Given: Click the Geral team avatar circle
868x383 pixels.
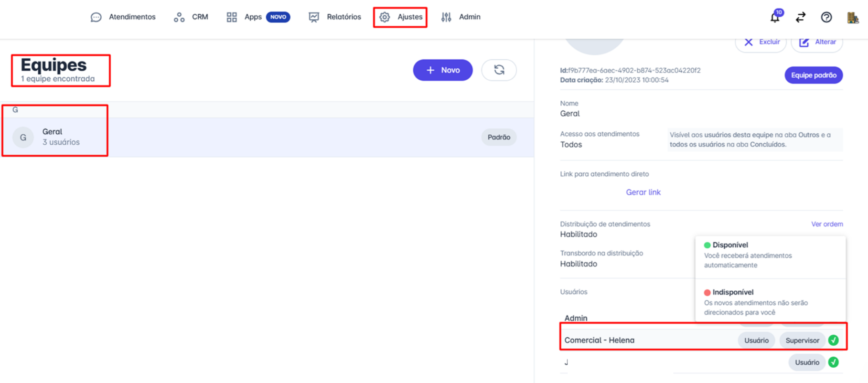Looking at the screenshot, I should tap(23, 138).
